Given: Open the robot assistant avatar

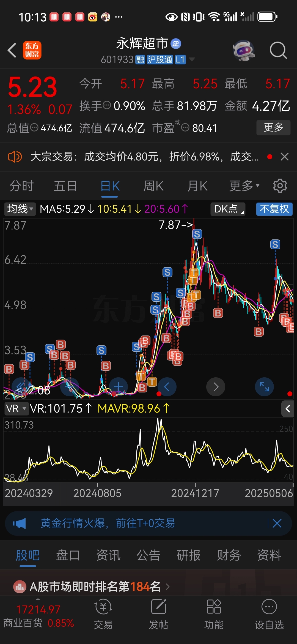Looking at the screenshot, I should [x=244, y=50].
